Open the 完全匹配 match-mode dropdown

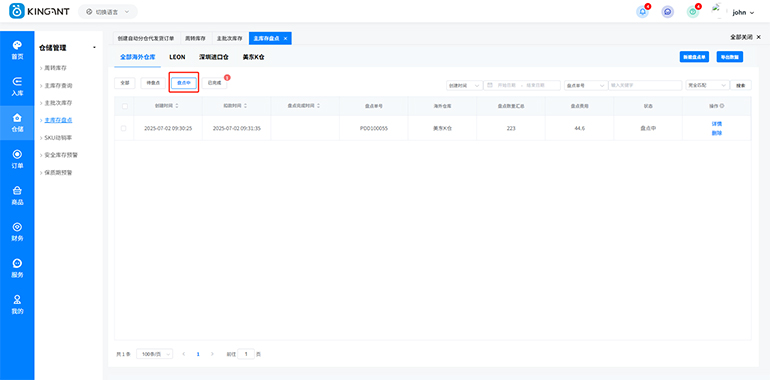[x=707, y=85]
